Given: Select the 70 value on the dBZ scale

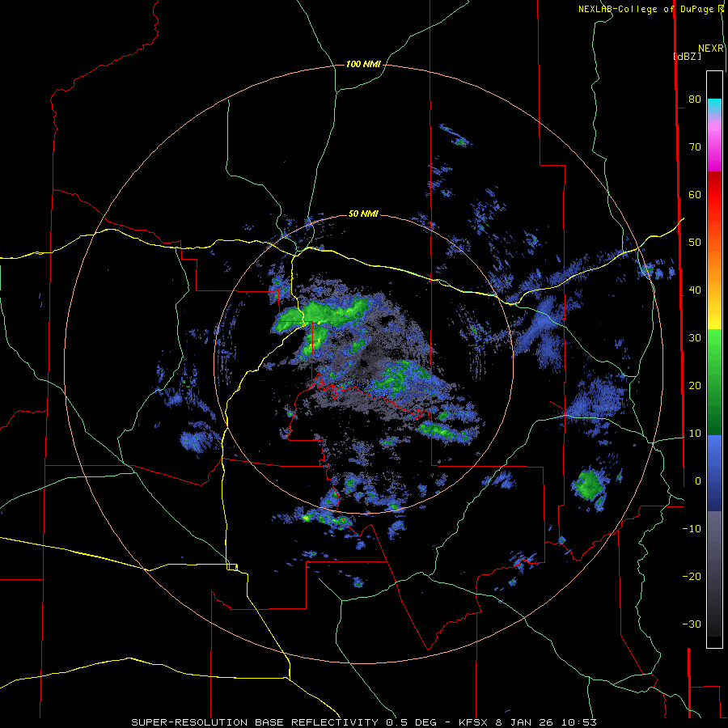Looking at the screenshot, I should click(x=695, y=146).
